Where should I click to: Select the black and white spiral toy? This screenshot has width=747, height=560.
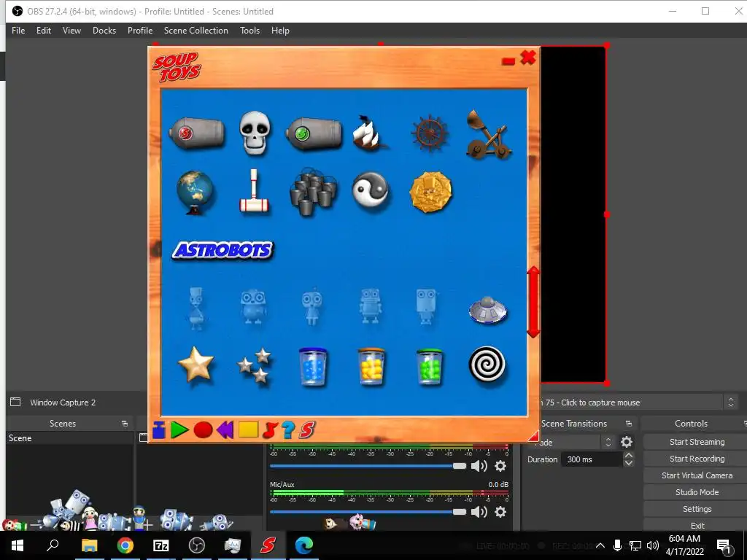[x=487, y=365]
